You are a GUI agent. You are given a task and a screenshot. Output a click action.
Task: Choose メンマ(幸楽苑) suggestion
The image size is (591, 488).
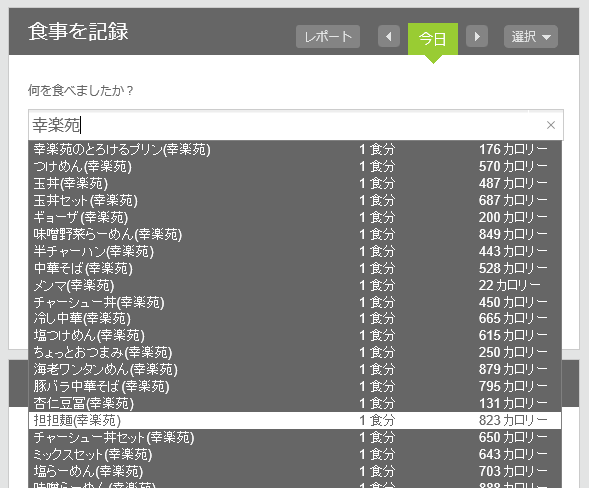click(295, 285)
